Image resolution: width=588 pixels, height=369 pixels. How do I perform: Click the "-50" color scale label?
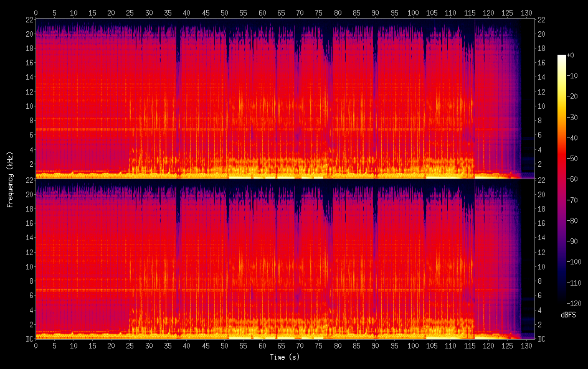pos(572,159)
